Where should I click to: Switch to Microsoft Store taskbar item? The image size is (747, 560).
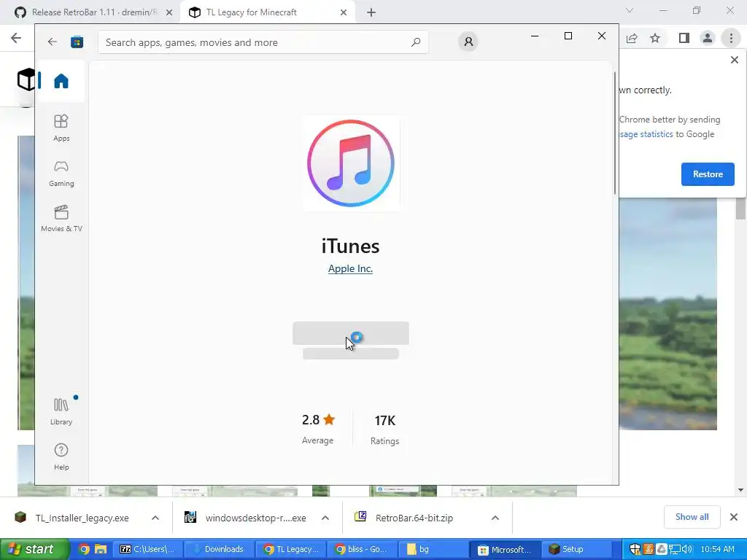pyautogui.click(x=505, y=550)
